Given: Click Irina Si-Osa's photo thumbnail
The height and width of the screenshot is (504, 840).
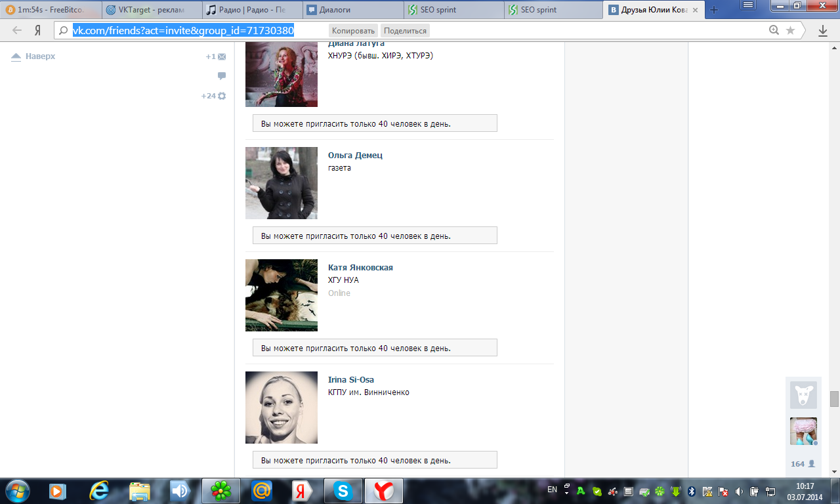Looking at the screenshot, I should click(282, 408).
